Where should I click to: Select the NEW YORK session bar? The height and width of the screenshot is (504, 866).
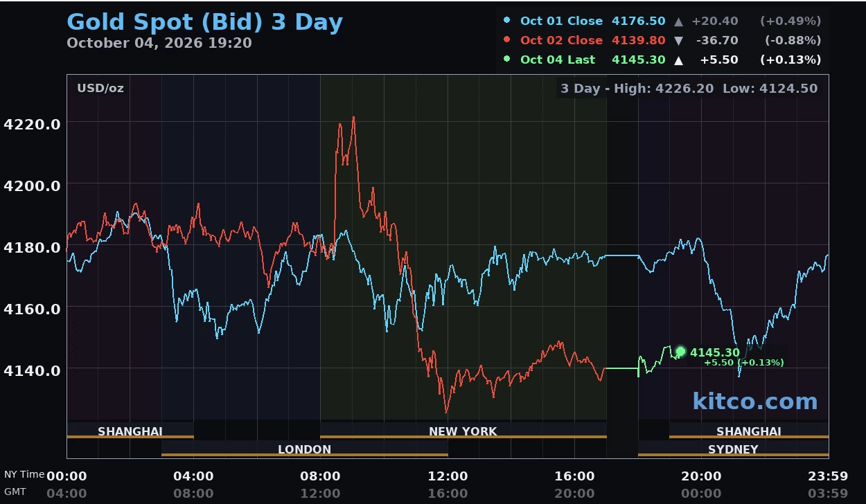(x=463, y=431)
